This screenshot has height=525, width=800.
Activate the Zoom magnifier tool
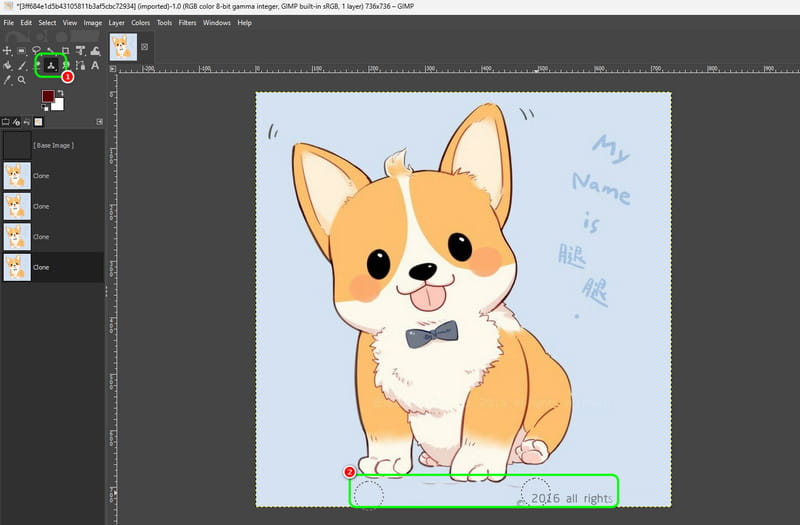coord(22,80)
